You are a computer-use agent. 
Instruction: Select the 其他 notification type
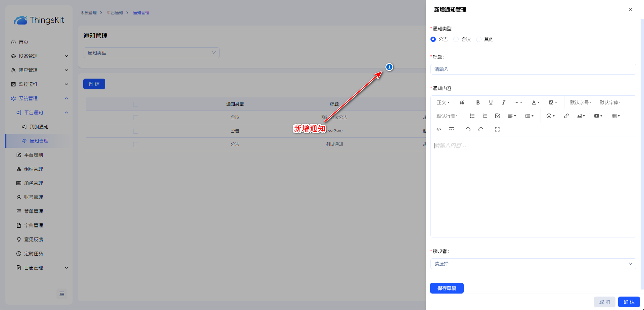[x=479, y=39]
